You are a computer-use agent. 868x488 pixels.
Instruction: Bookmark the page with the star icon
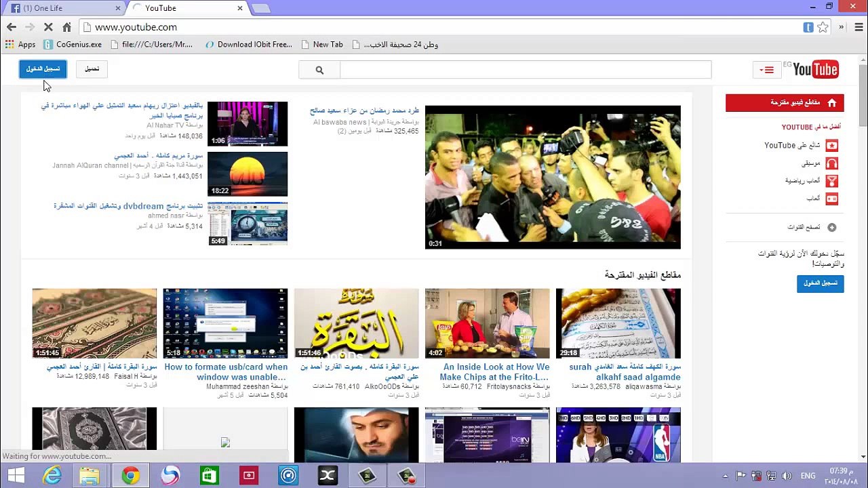tap(823, 27)
